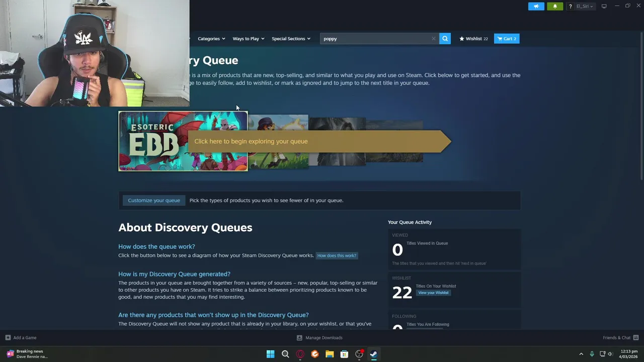The height and width of the screenshot is (362, 644).
Task: Click the microphone tray icon
Action: pyautogui.click(x=592, y=354)
